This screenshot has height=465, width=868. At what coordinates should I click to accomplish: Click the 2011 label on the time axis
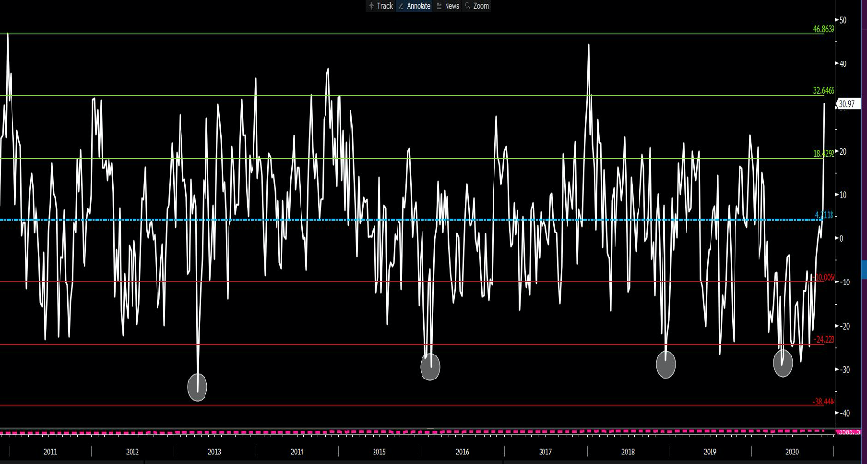50,453
